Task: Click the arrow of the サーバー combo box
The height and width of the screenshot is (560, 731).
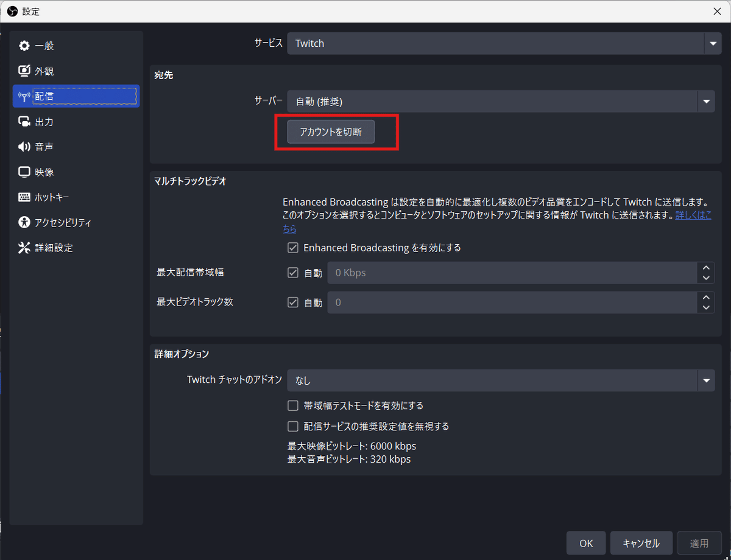Action: (707, 102)
